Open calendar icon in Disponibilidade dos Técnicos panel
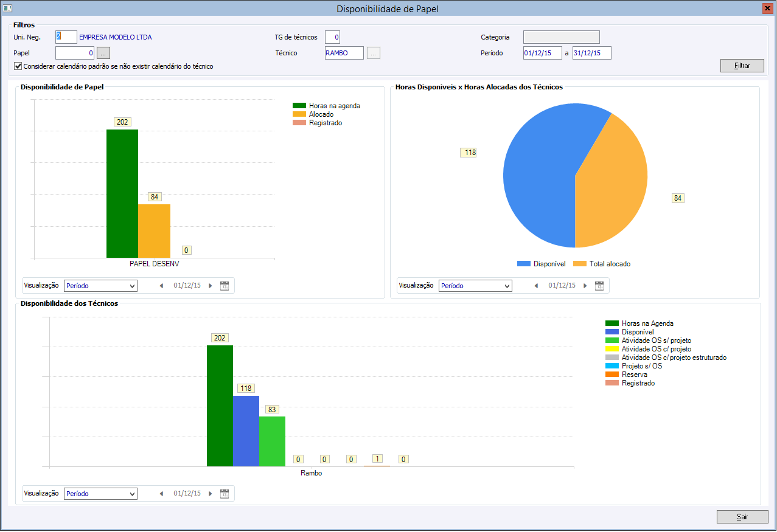The height and width of the screenshot is (532, 777). point(225,494)
